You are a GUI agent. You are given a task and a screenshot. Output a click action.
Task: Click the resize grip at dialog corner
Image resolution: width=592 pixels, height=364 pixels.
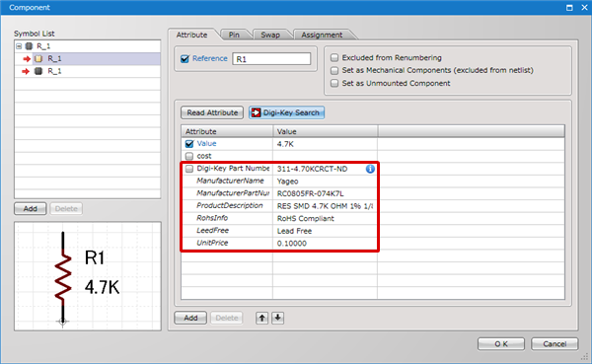click(585, 357)
